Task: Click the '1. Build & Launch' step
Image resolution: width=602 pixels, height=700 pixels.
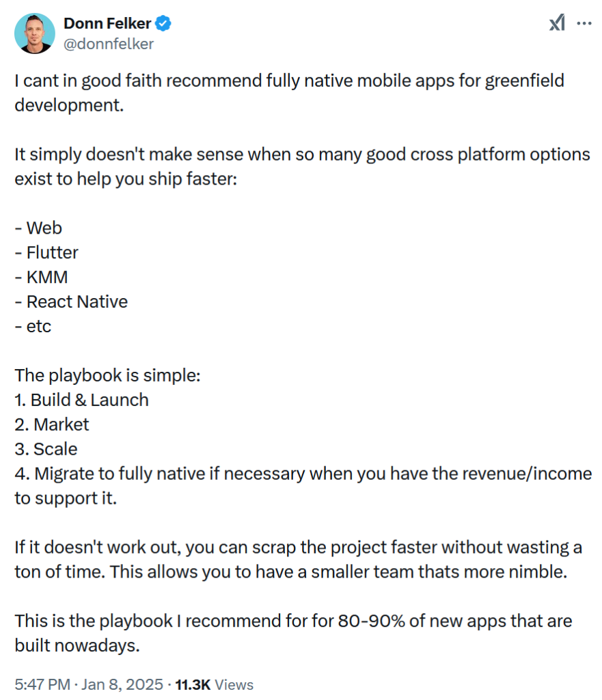Action: (81, 400)
